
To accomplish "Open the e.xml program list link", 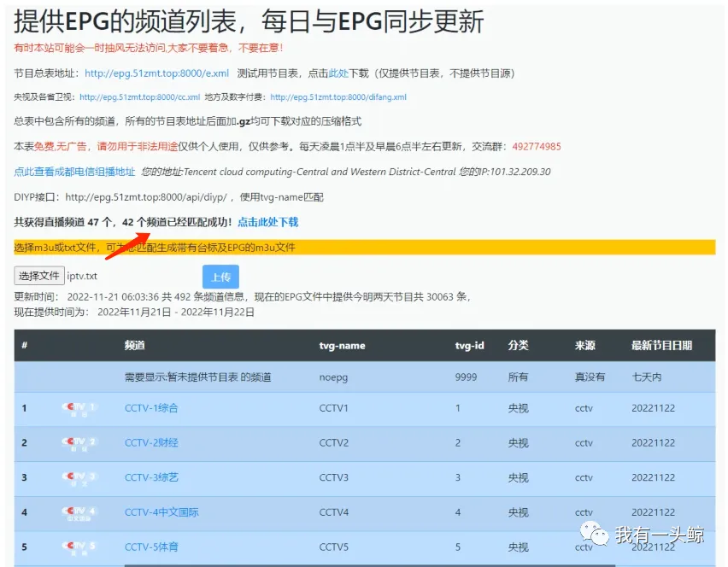I will point(147,73).
